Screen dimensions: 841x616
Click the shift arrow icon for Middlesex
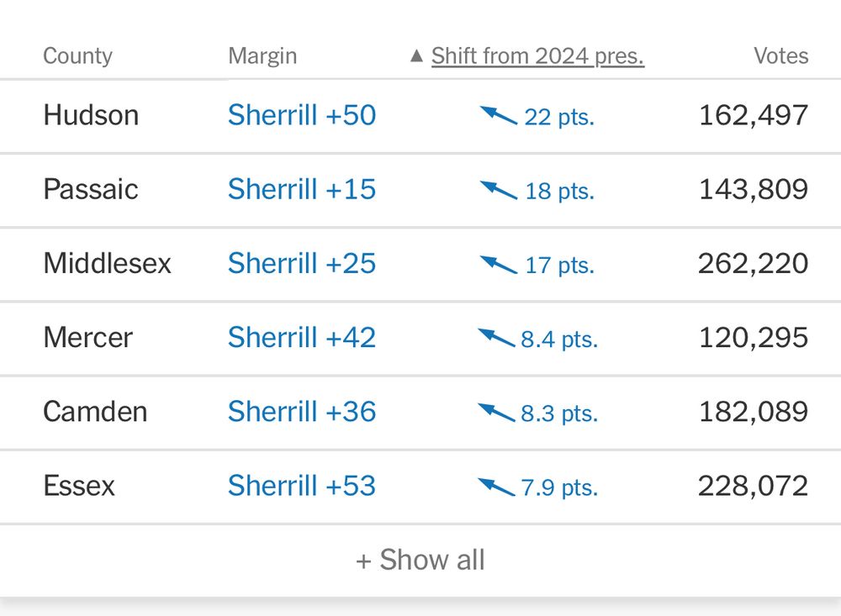pos(498,264)
